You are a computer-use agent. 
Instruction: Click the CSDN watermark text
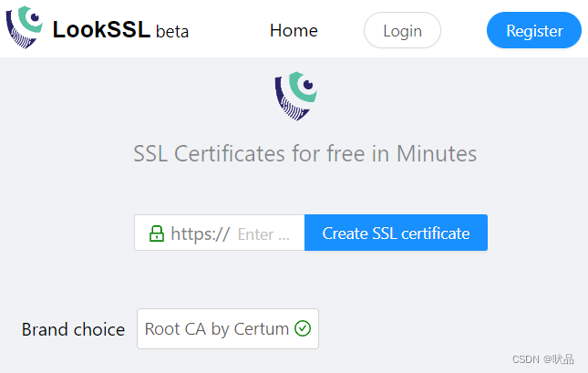pyautogui.click(x=526, y=359)
